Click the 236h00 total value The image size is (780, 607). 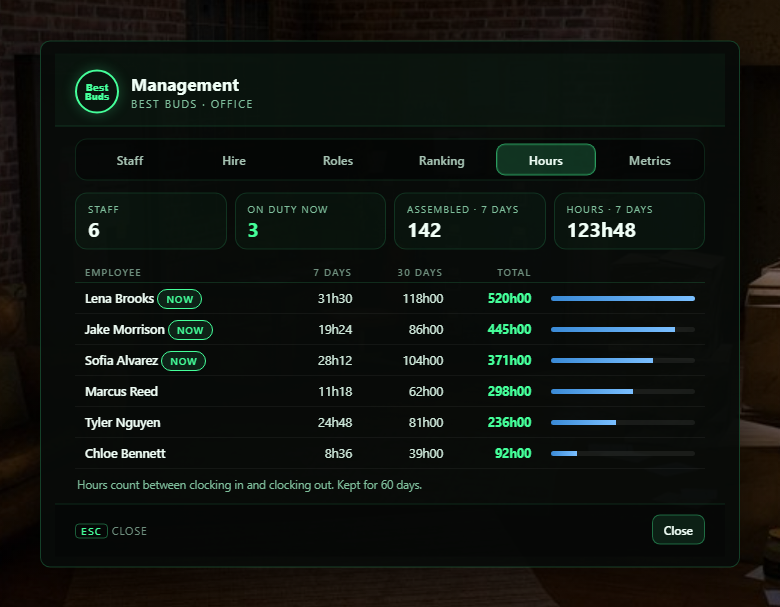click(x=509, y=422)
